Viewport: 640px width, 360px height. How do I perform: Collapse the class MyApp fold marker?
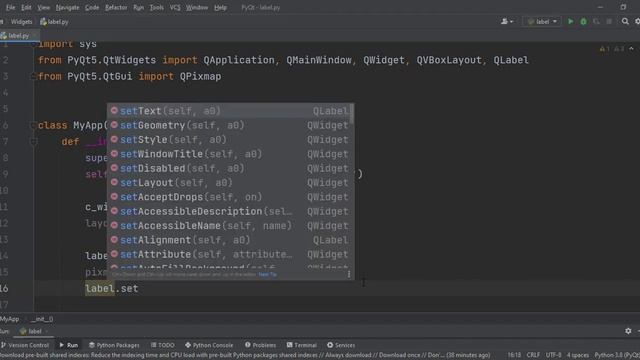click(x=33, y=125)
